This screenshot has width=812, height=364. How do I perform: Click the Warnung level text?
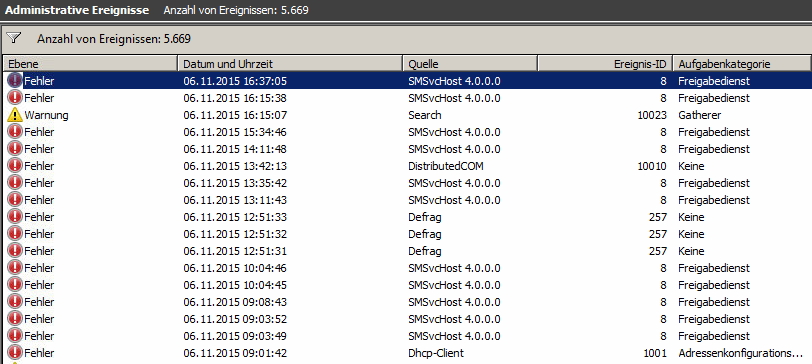46,115
